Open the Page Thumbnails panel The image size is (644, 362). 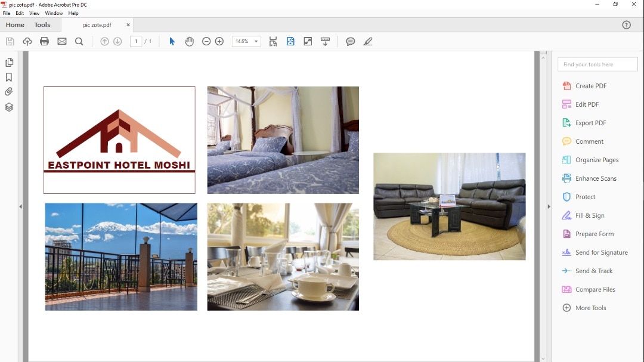coord(9,61)
